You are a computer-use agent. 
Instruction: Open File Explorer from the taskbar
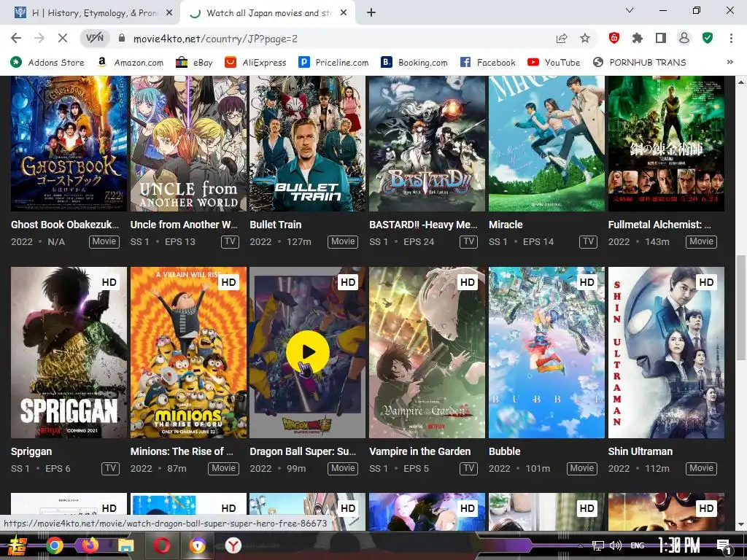(x=125, y=545)
